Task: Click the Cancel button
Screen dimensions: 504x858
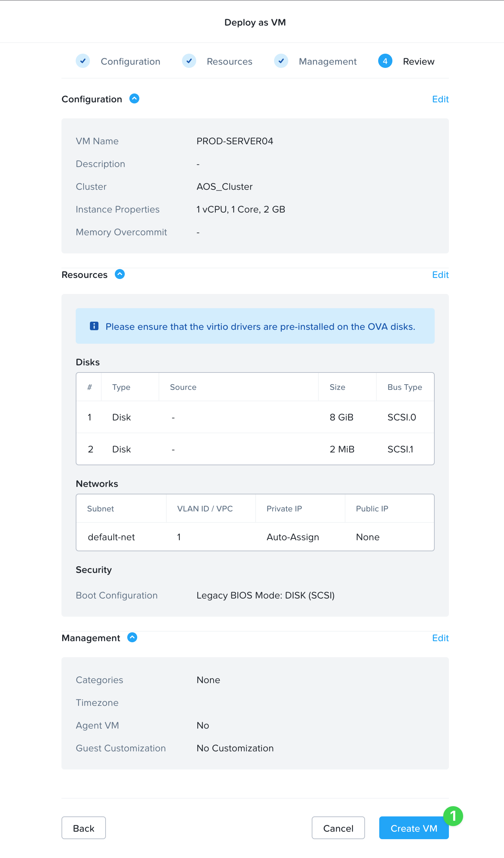Action: tap(338, 828)
